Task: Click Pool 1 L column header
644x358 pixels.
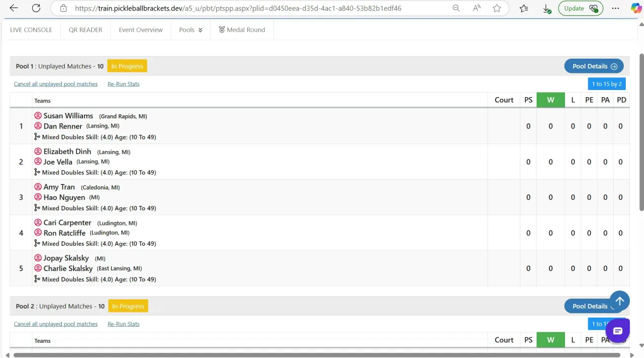Action: click(x=573, y=100)
